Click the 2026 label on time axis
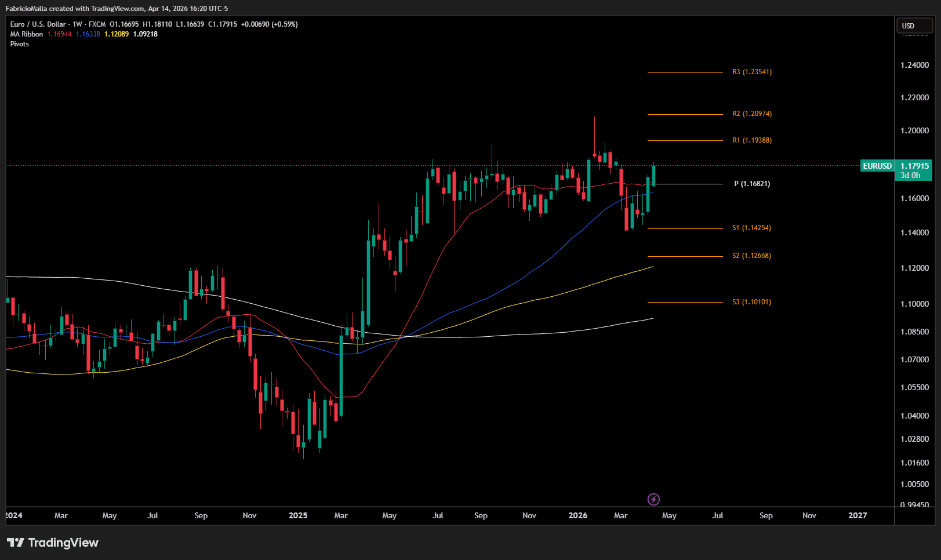The height and width of the screenshot is (560, 941). pos(577,515)
